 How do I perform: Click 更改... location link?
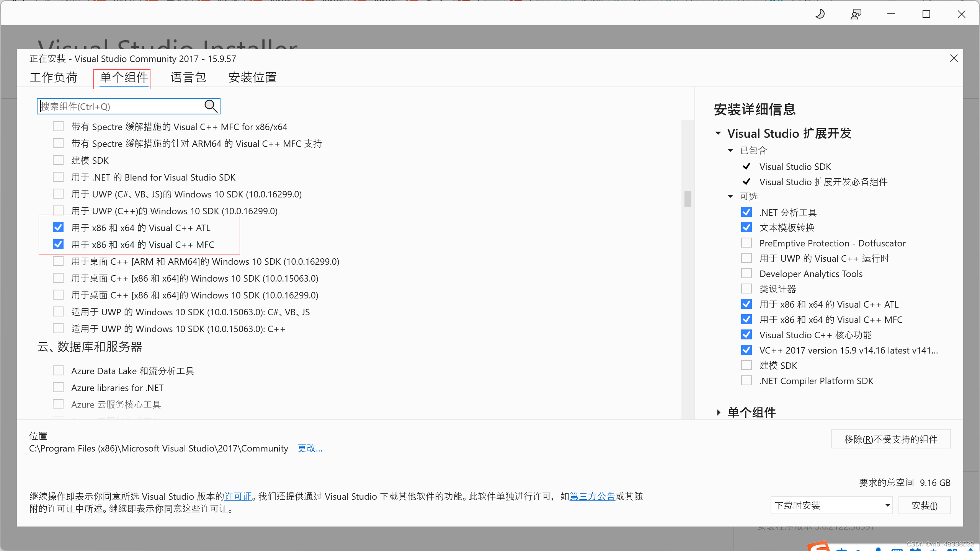click(310, 448)
